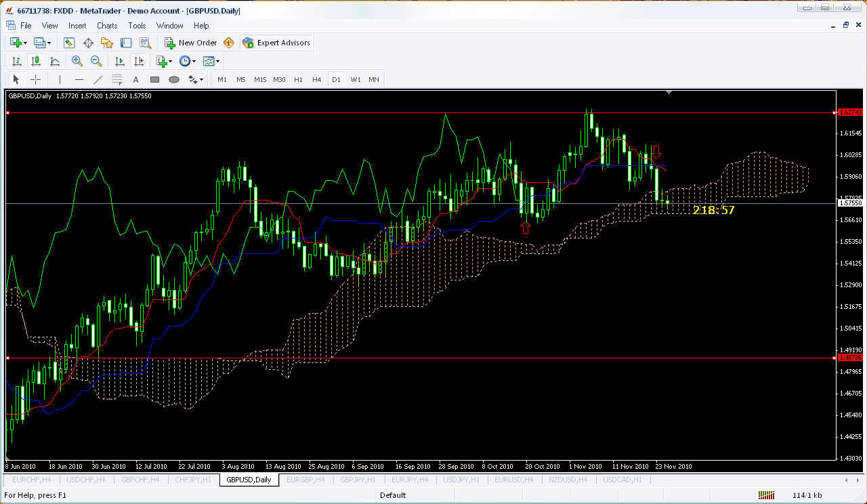Image resolution: width=867 pixels, height=504 pixels.
Task: Open the Data Window crosshair icon
Action: click(x=88, y=43)
